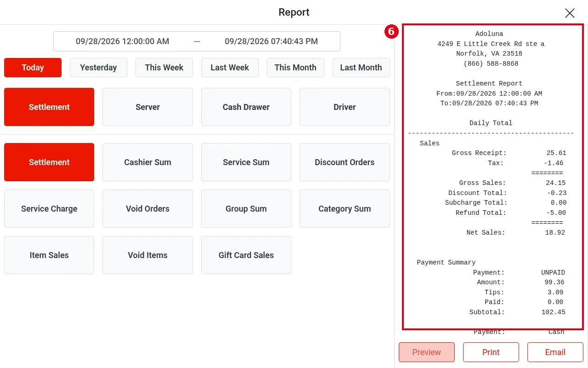
Task: Click the Net Sales value 18.92
Action: coord(555,233)
